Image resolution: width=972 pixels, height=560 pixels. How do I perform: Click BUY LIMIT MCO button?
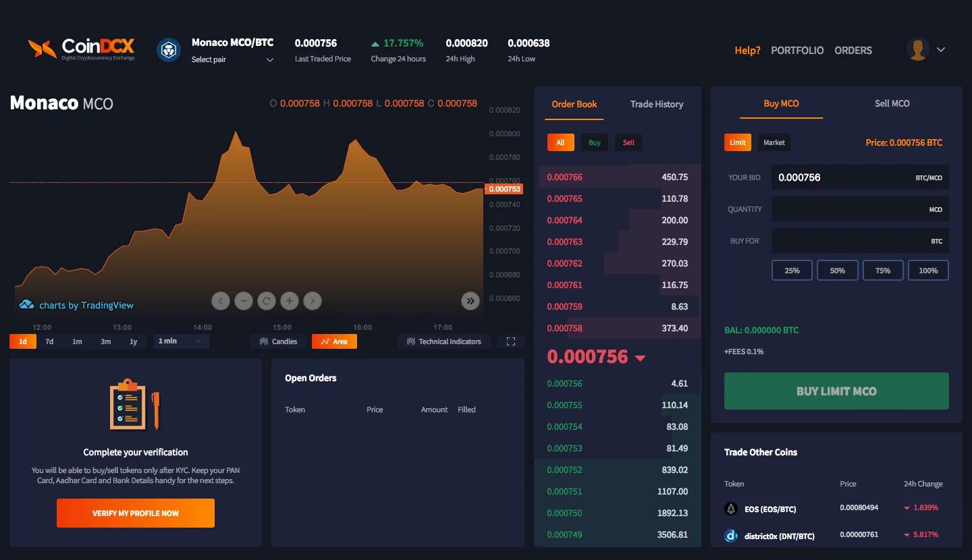[x=836, y=391]
